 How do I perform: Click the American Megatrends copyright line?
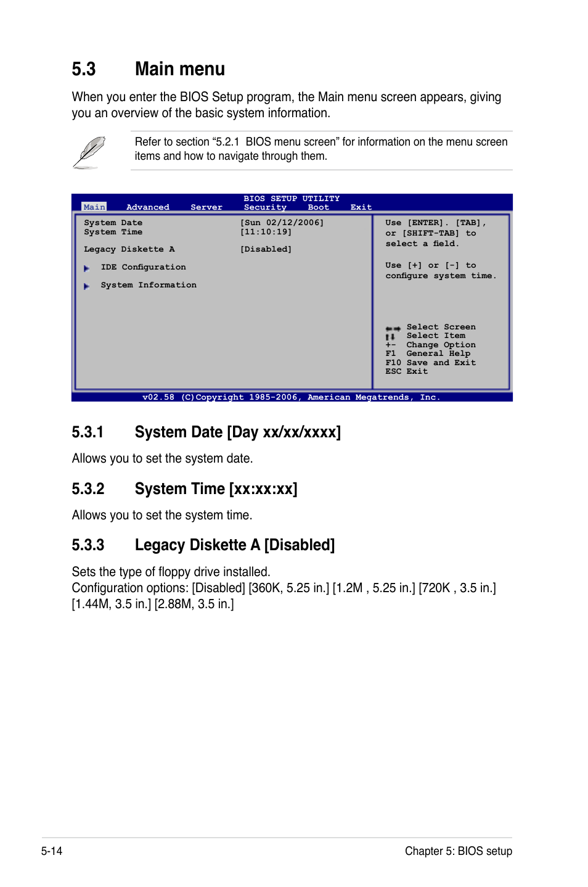point(292,397)
